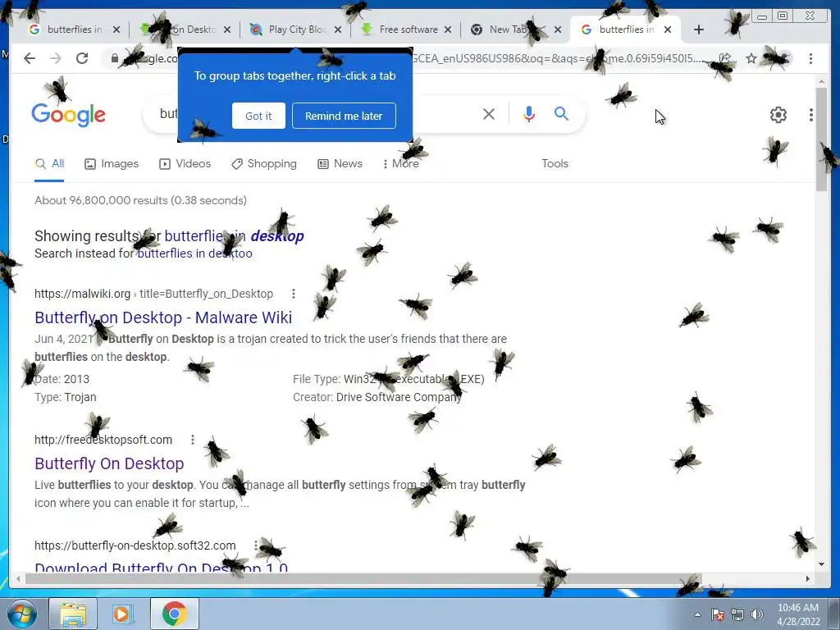Click the horizontal scrollbar thumb
Viewport: 840px width, 630px height.
[363, 578]
